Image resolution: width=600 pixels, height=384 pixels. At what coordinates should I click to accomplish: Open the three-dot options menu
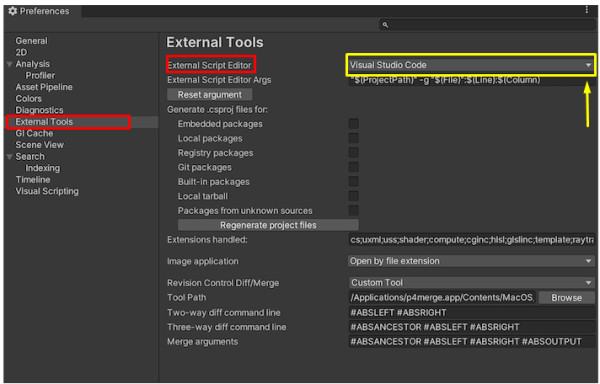[587, 10]
